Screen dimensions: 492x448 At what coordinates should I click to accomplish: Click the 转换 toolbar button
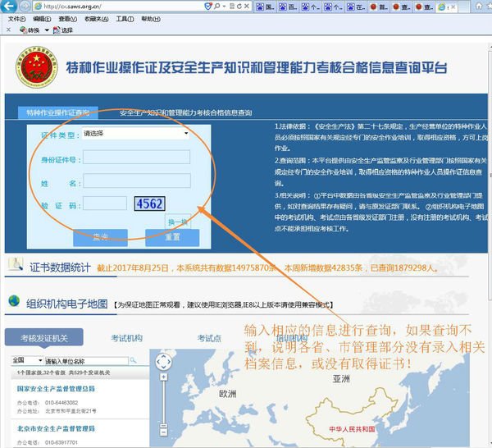pos(30,30)
